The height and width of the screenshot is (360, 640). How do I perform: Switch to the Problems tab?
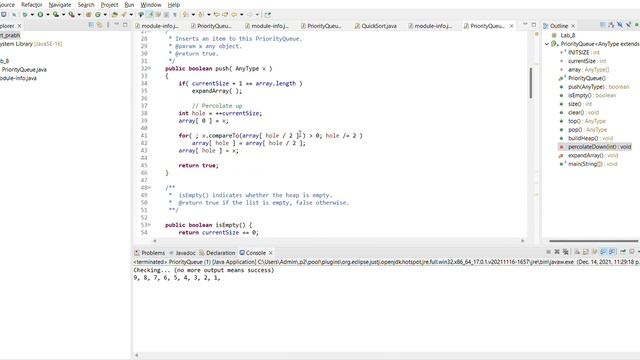pyautogui.click(x=149, y=253)
